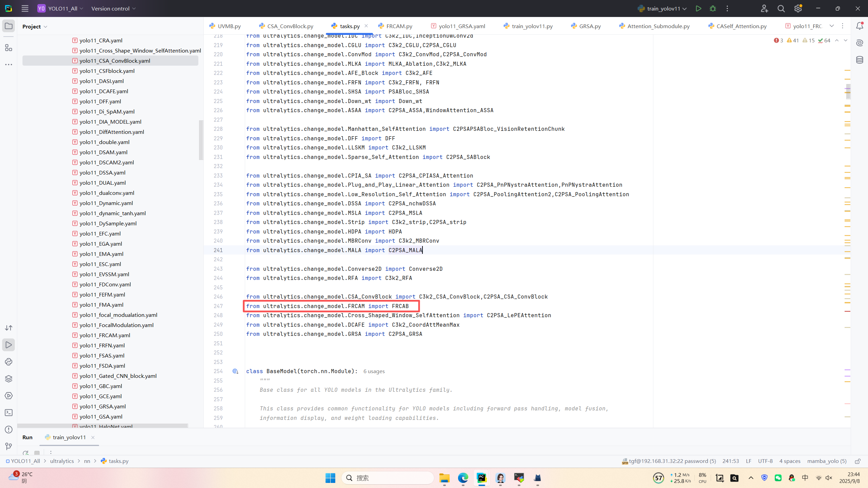Open the Version control dropdown
The image size is (868, 488).
click(113, 8)
